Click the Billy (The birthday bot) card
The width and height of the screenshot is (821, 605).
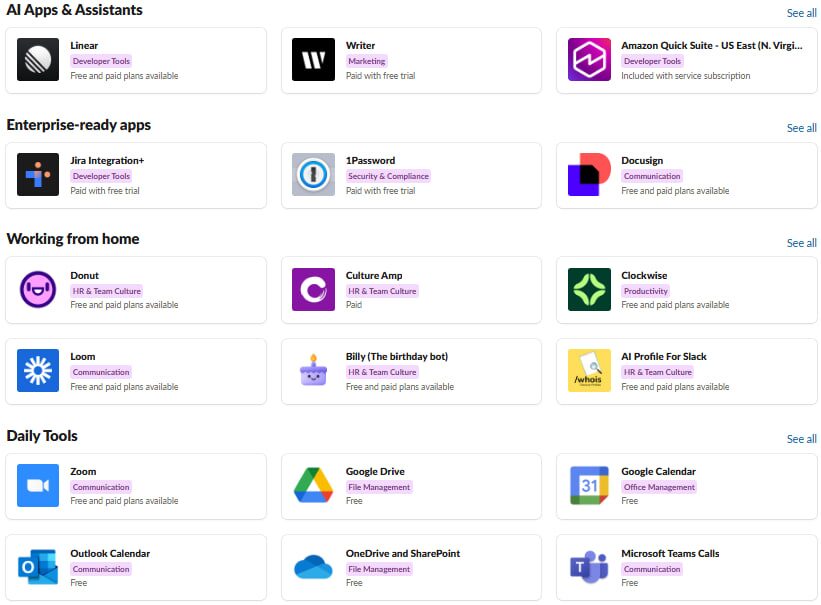click(410, 371)
